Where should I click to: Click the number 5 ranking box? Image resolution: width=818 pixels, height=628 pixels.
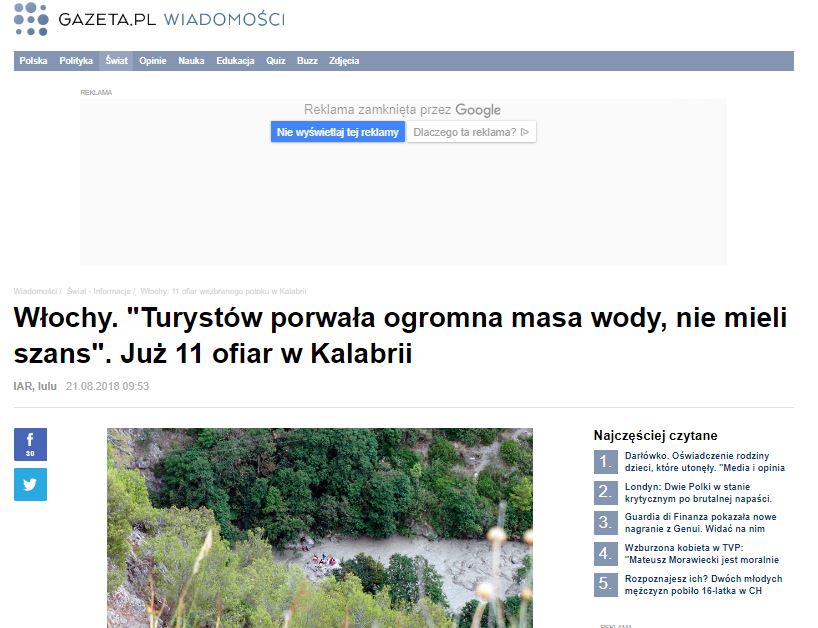606,584
